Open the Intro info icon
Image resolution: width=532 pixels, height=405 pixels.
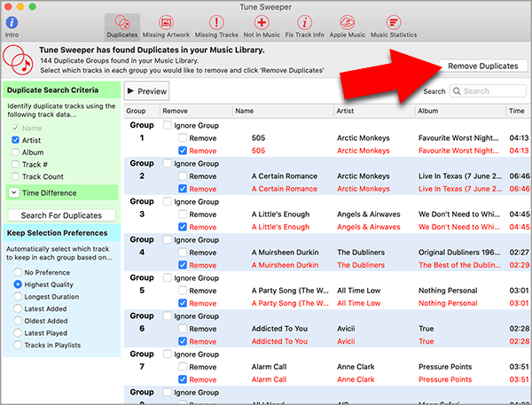tap(12, 23)
